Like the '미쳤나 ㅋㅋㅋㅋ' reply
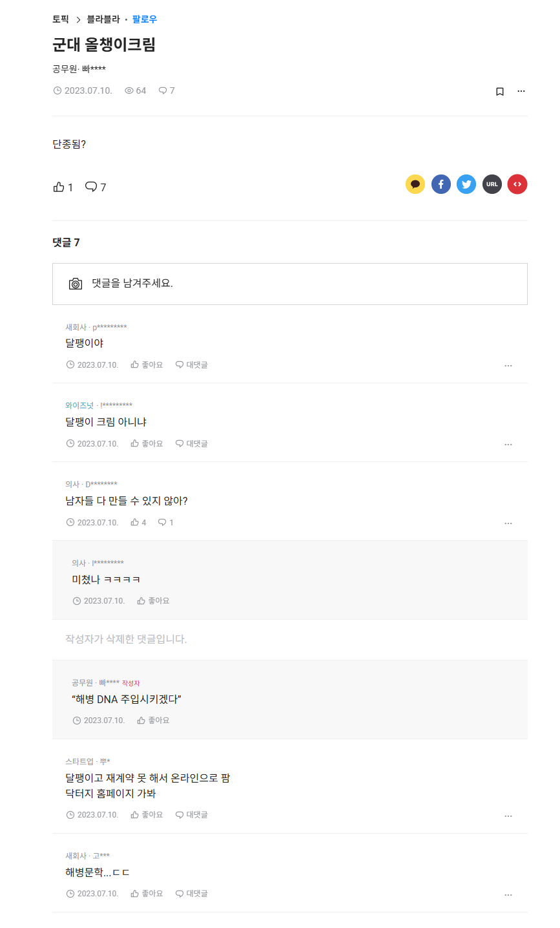 [x=153, y=601]
